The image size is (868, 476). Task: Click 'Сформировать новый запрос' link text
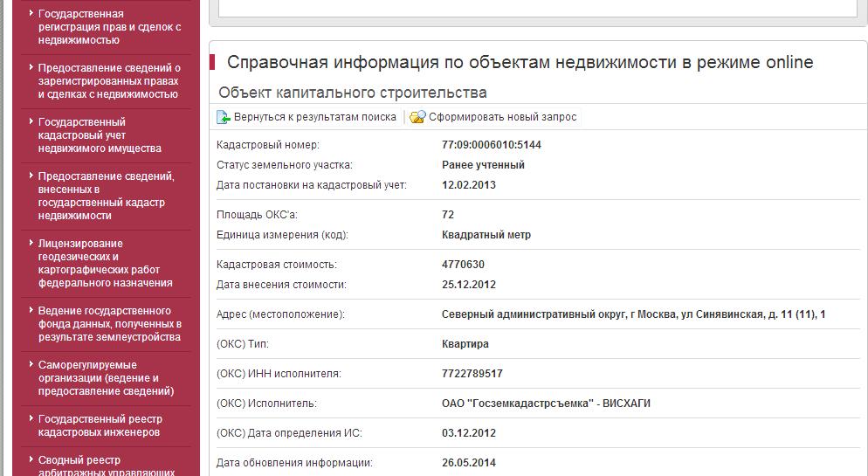pyautogui.click(x=502, y=117)
